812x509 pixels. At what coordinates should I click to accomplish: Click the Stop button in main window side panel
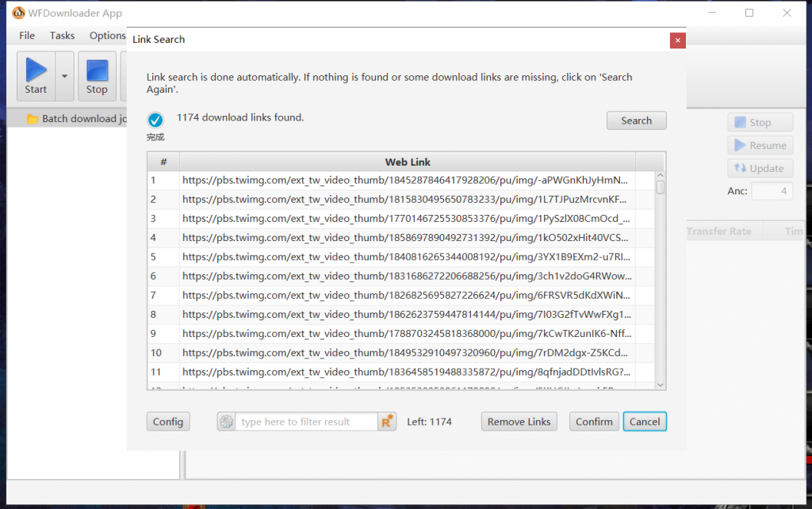[x=760, y=122]
